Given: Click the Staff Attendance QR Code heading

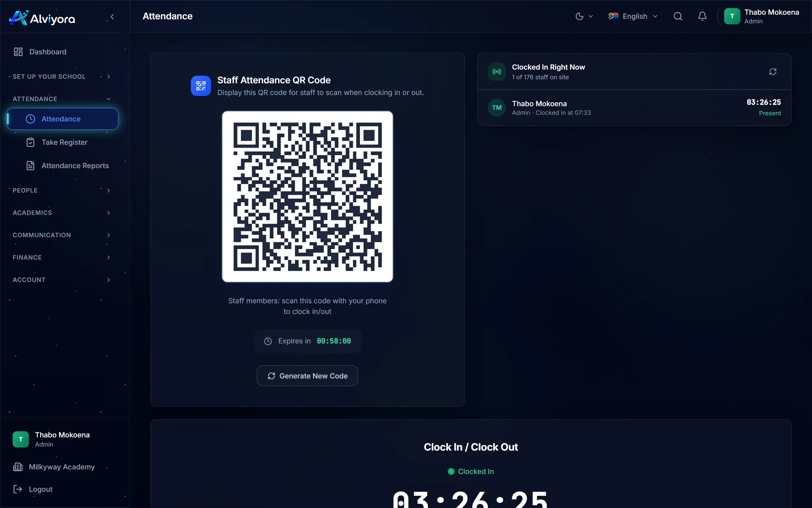Looking at the screenshot, I should click(x=274, y=80).
